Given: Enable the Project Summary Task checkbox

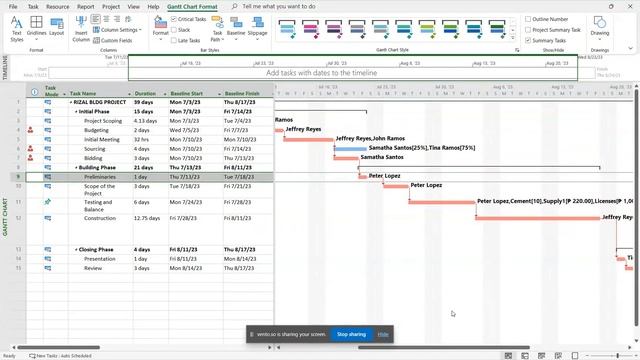Looking at the screenshot, I should (x=528, y=30).
